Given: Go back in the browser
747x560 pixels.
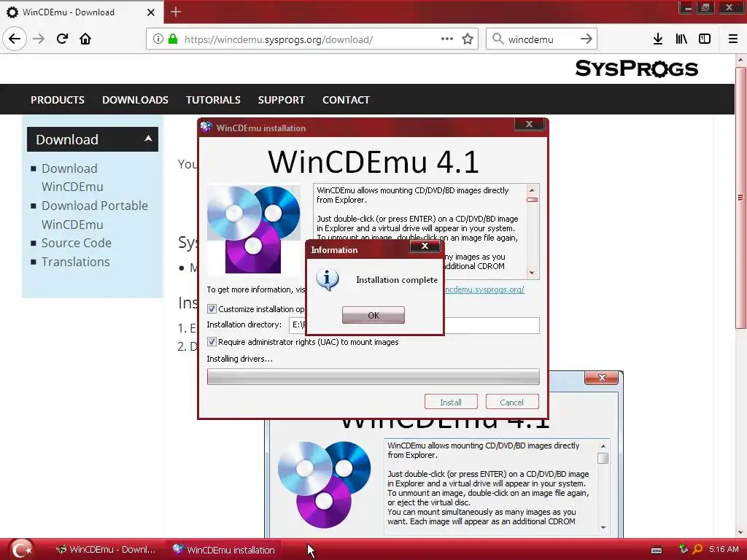Looking at the screenshot, I should pos(15,39).
